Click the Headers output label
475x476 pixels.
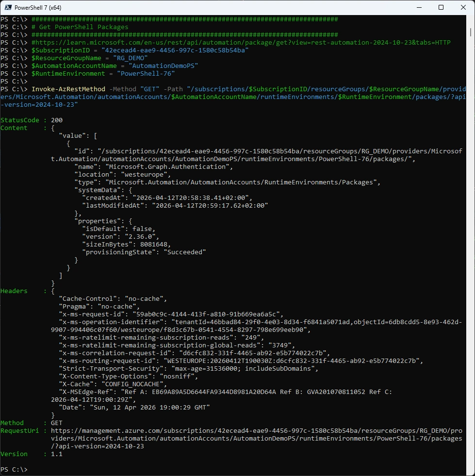point(14,291)
